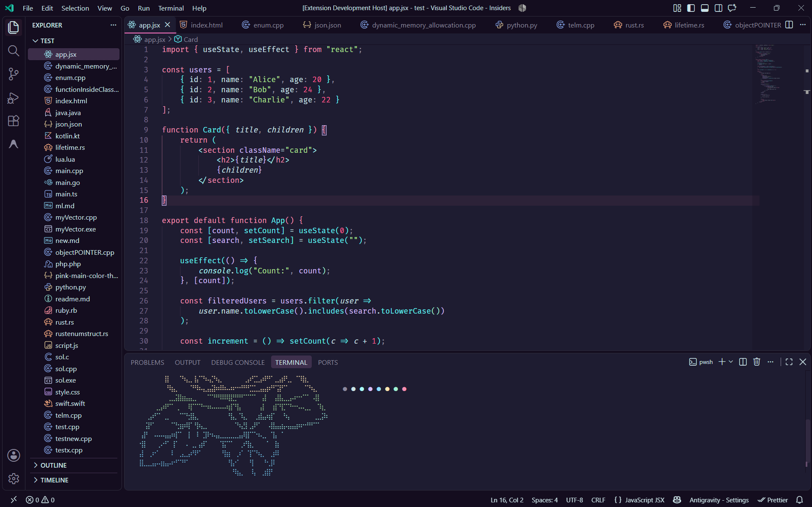This screenshot has height=507, width=812.
Task: Open editor tabs more actions menu
Action: [x=803, y=25]
